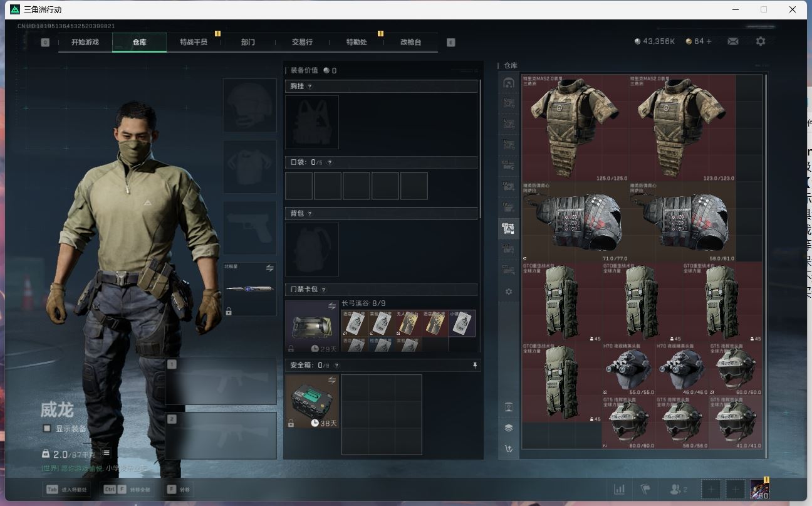The height and width of the screenshot is (506, 812).
Task: Open game settings gear icon
Action: 760,41
